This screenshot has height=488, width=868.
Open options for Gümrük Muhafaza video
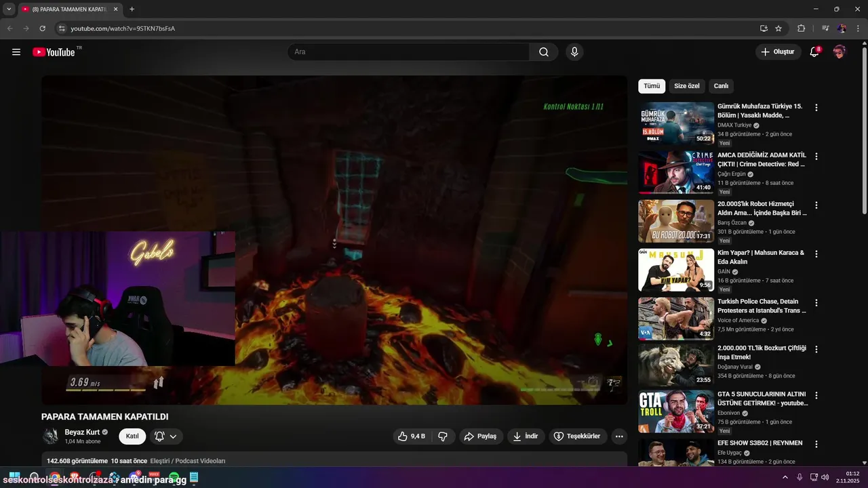[816, 108]
